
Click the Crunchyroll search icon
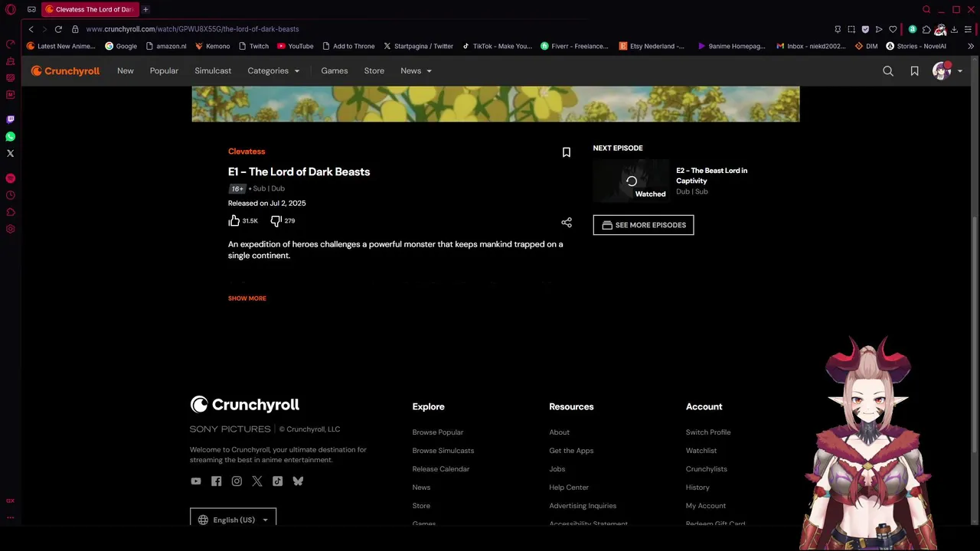[x=888, y=71]
